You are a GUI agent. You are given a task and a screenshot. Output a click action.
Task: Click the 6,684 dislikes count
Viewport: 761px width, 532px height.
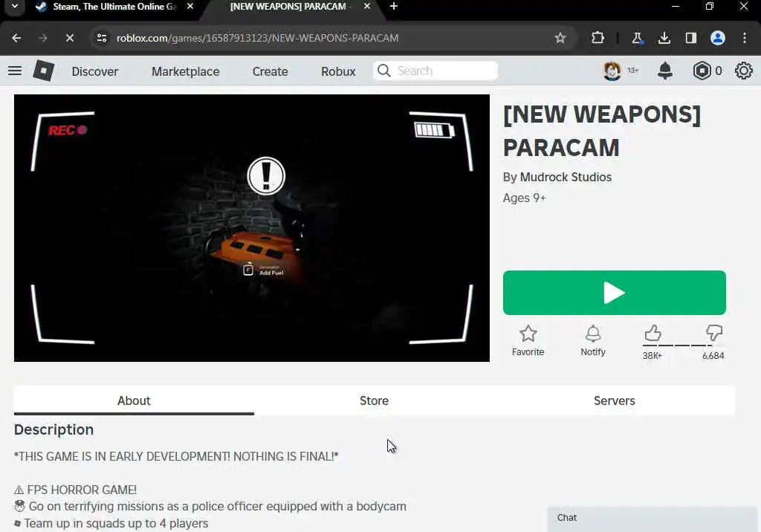point(713,356)
